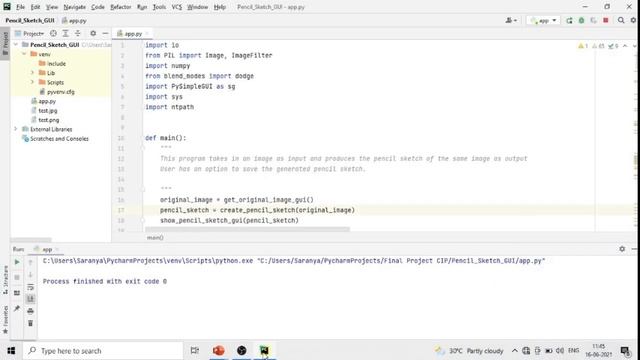
Task: Open the Edit menu
Action: coord(36,7)
